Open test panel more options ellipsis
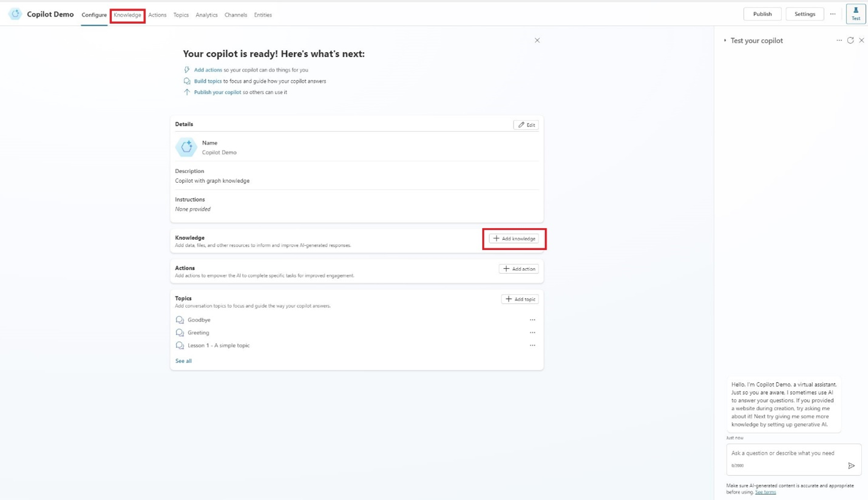Image resolution: width=868 pixels, height=500 pixels. [839, 41]
